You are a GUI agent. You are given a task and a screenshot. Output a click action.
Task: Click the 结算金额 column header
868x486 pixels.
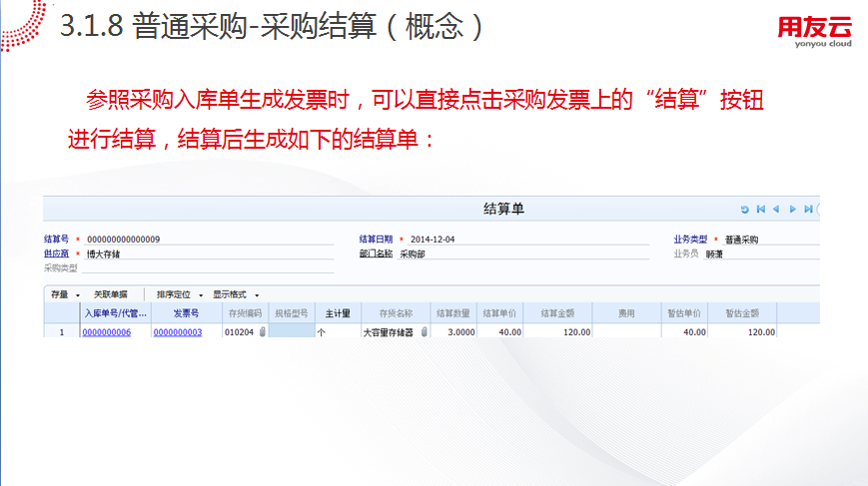(x=558, y=313)
